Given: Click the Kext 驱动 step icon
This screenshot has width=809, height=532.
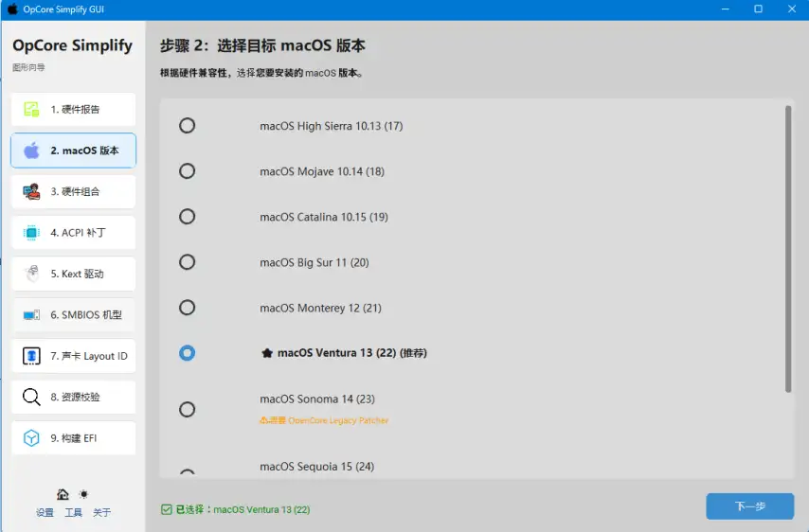Looking at the screenshot, I should 31,274.
